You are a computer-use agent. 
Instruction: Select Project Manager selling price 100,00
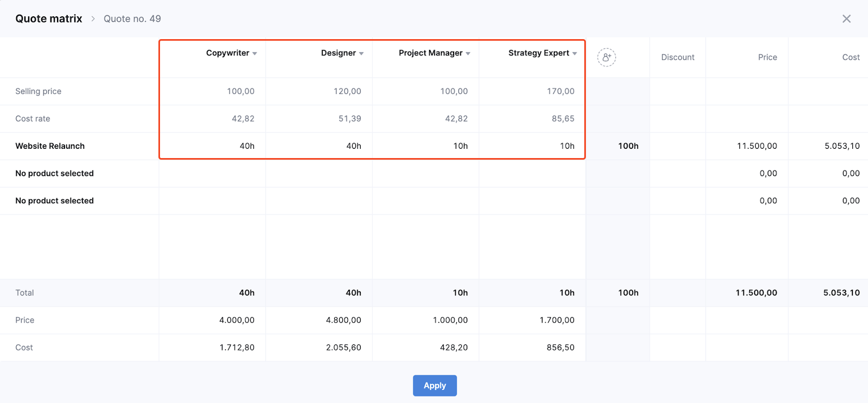tap(454, 91)
